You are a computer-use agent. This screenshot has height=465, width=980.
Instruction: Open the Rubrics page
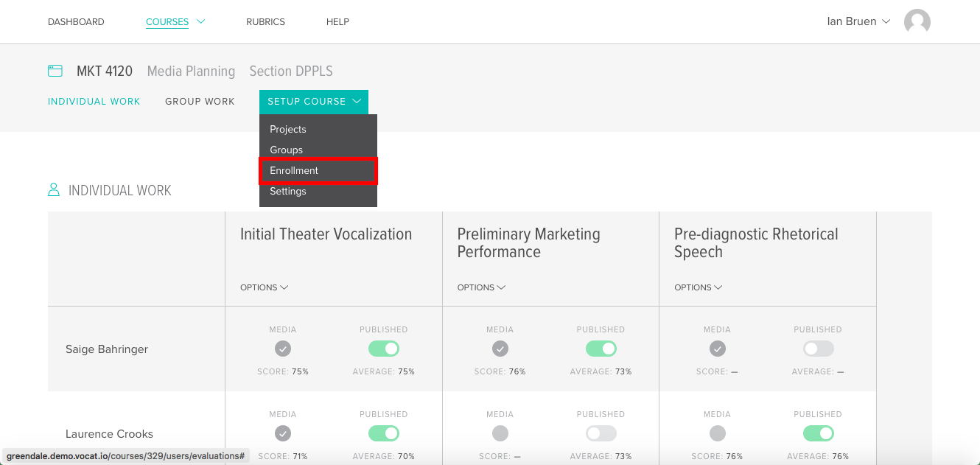[x=265, y=22]
